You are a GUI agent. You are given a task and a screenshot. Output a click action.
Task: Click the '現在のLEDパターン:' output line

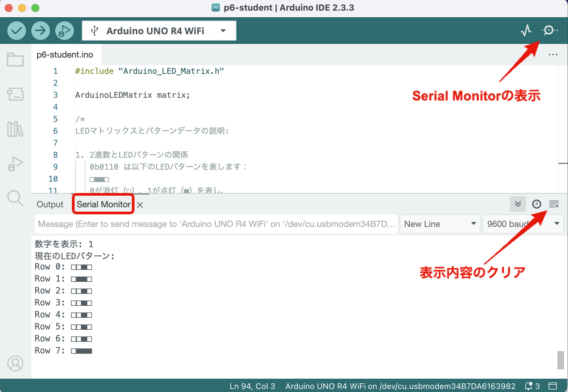(x=75, y=256)
